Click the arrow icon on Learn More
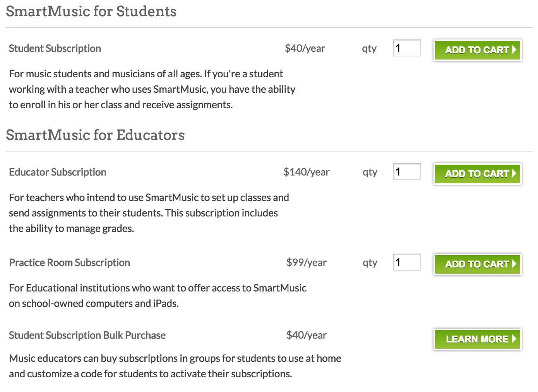Viewport: 538px width, 392px height. tap(514, 339)
